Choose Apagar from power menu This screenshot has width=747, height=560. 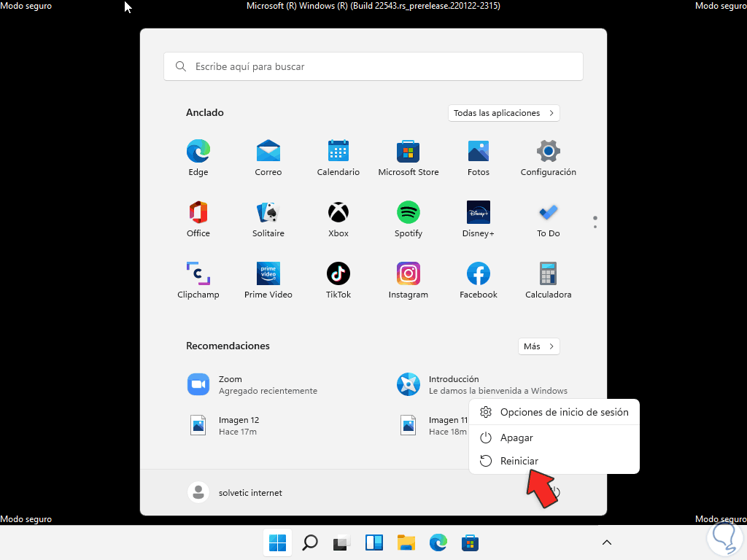[554, 438]
